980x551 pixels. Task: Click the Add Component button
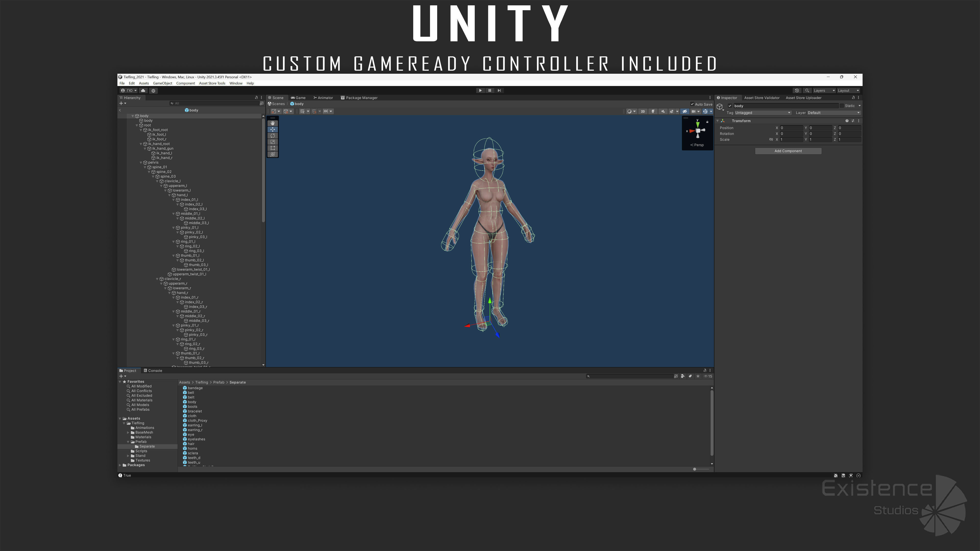788,151
